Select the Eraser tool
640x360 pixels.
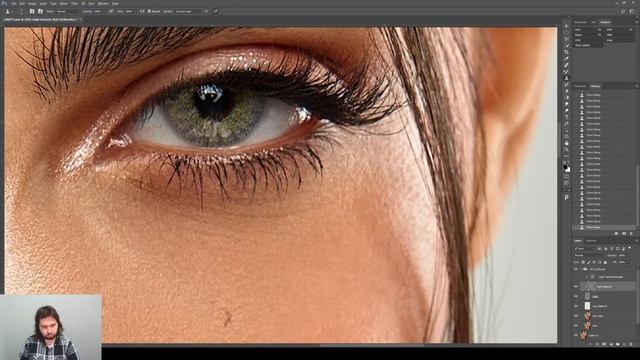point(566,91)
